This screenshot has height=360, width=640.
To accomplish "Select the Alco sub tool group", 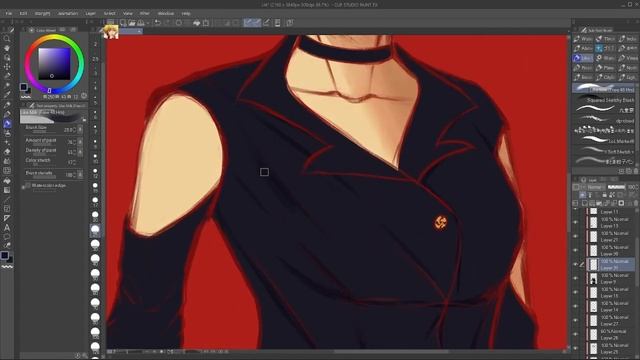I will 583,48.
